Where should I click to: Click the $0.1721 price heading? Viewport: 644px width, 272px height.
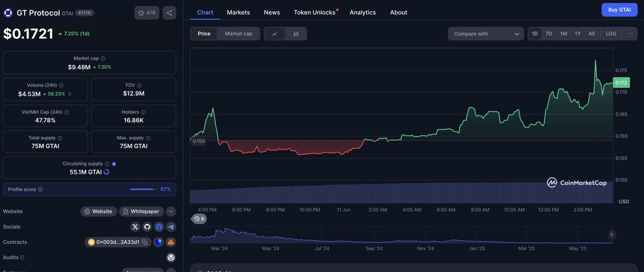28,34
